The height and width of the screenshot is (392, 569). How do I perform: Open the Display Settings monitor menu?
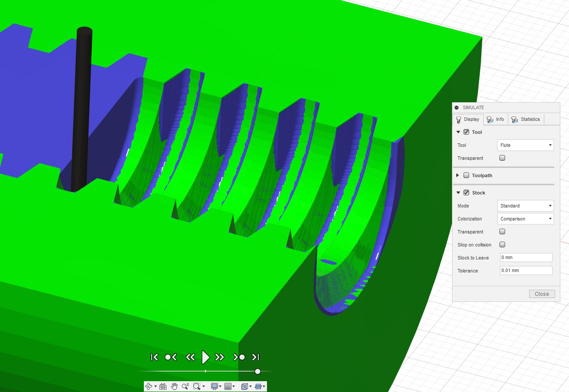pos(216,386)
